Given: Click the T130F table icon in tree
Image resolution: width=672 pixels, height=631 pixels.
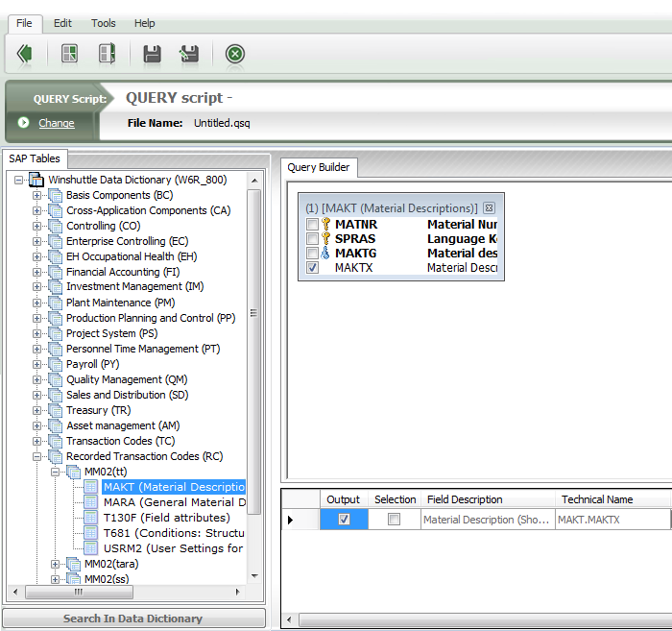Looking at the screenshot, I should coord(90,518).
